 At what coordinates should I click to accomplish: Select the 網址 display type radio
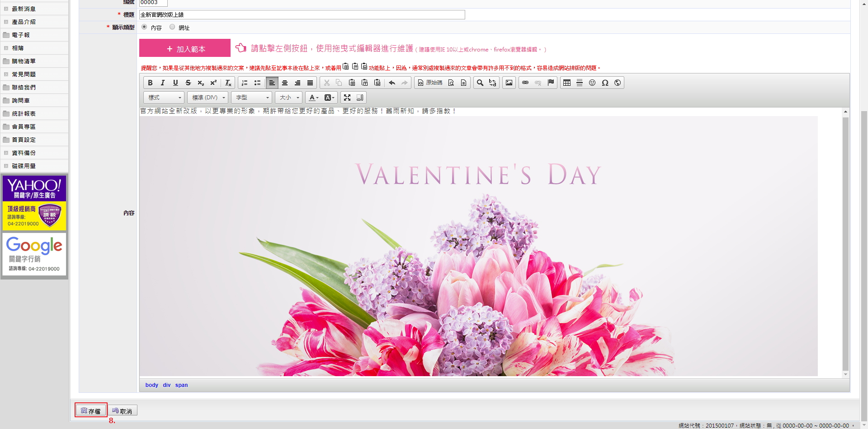pyautogui.click(x=172, y=27)
